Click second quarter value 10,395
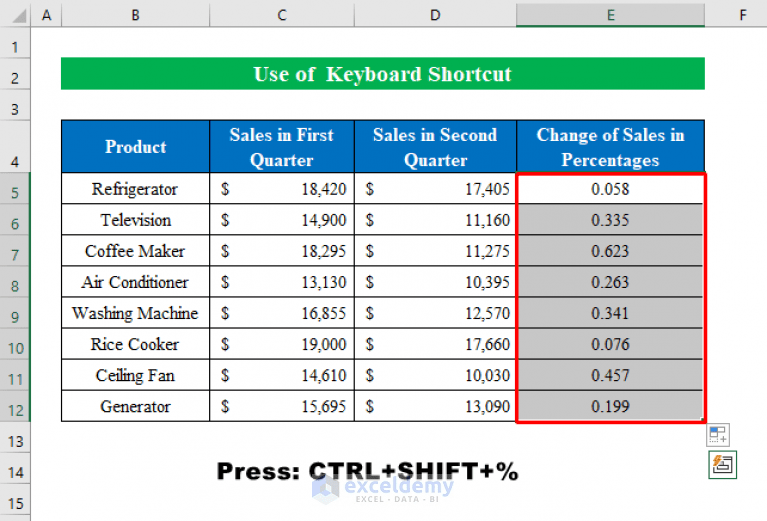 (435, 282)
